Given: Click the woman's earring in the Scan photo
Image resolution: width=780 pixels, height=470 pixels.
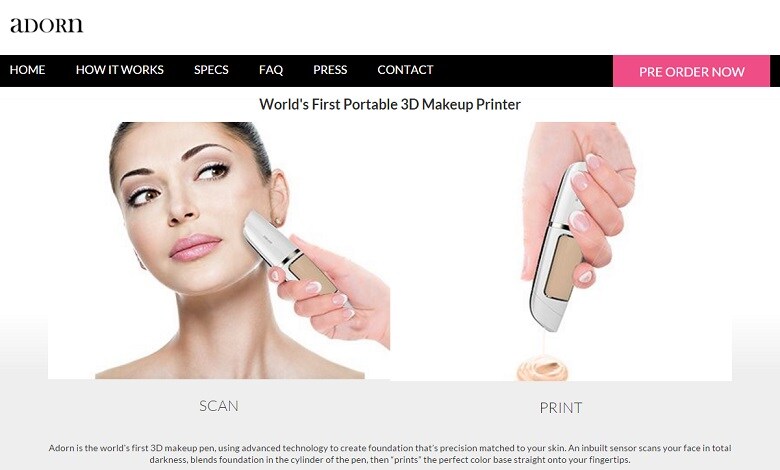Looking at the screenshot, I should (x=278, y=220).
